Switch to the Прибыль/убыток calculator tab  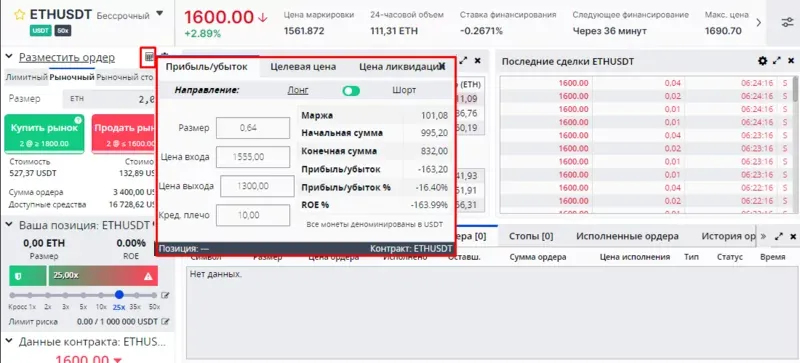[x=207, y=66]
